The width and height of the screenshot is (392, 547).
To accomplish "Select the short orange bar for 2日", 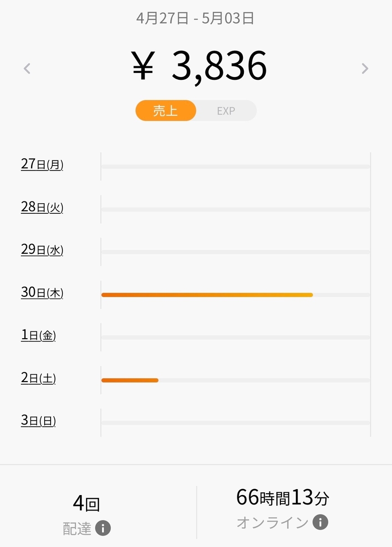I will [130, 380].
